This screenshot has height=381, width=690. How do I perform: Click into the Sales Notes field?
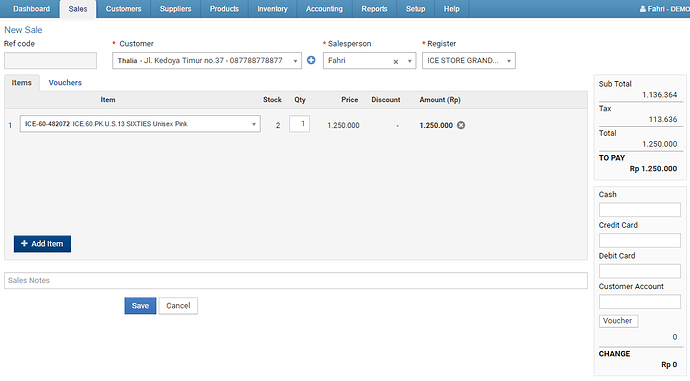(296, 280)
